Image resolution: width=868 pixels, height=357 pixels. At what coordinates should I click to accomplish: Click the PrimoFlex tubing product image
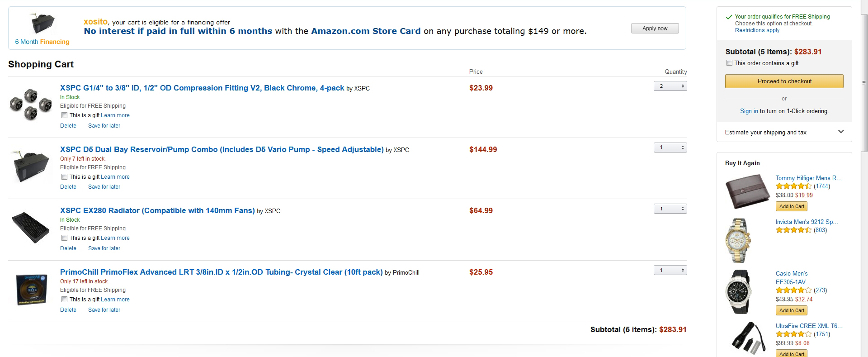31,289
